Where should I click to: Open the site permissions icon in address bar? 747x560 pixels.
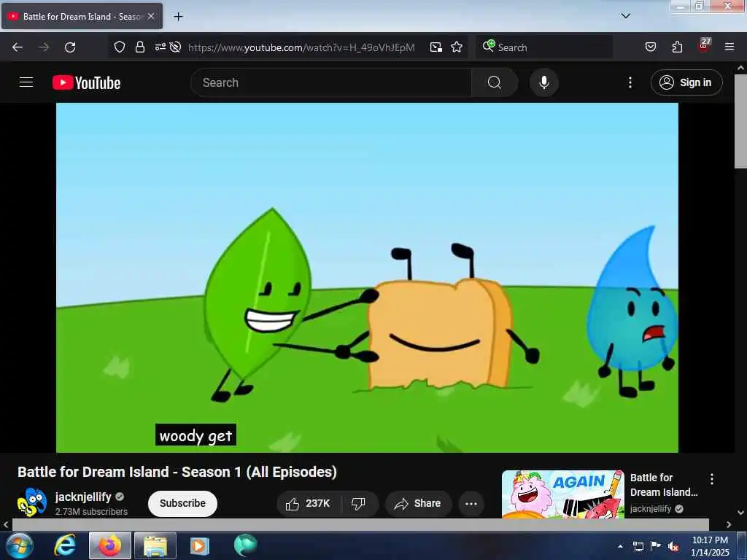tap(160, 47)
